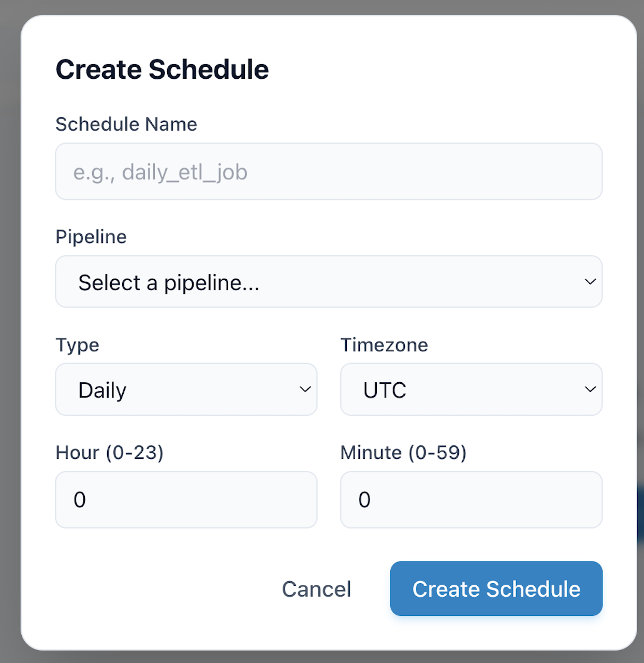Click the Hour (0-23) input box

tap(186, 499)
